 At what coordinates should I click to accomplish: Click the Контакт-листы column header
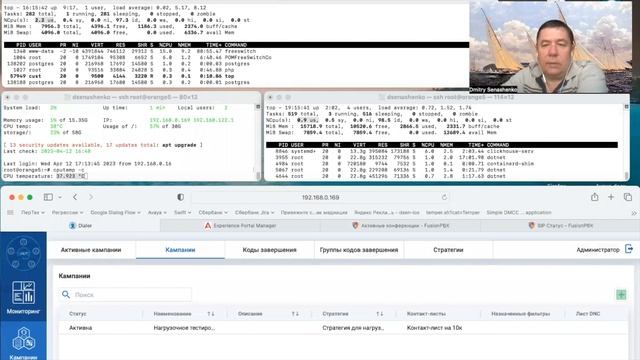pos(426,314)
